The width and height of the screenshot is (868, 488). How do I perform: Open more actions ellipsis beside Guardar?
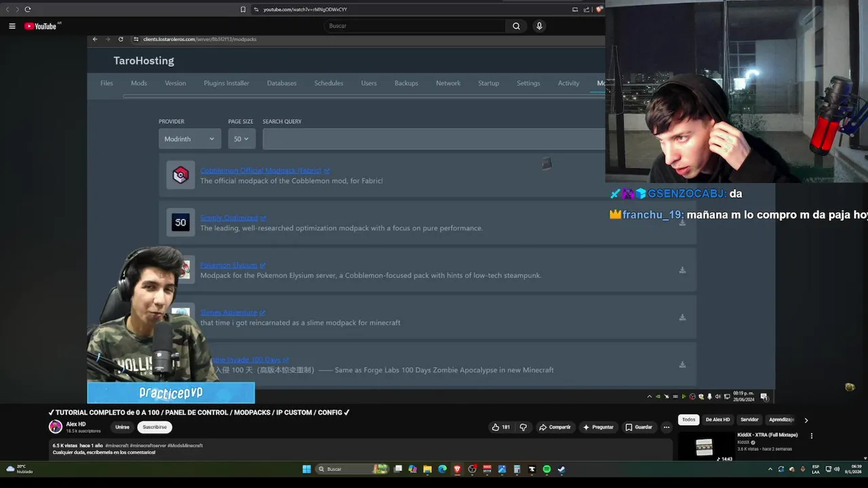[x=666, y=427]
